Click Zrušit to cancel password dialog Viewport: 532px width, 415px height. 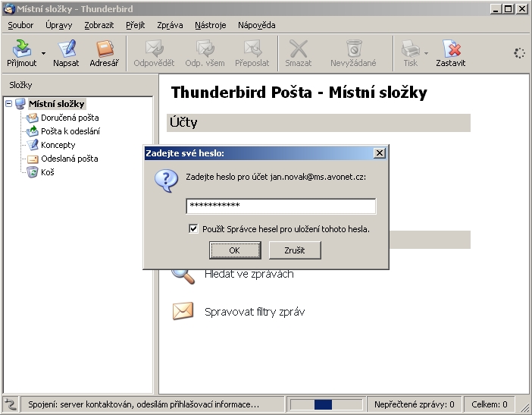click(296, 250)
